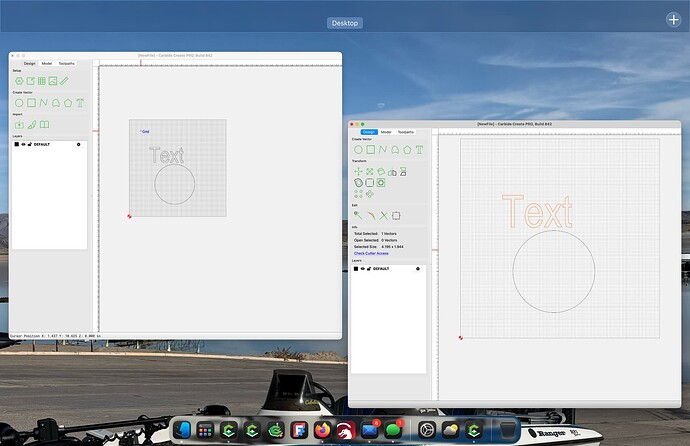Select the Circle tool in the right window

[x=358, y=150]
